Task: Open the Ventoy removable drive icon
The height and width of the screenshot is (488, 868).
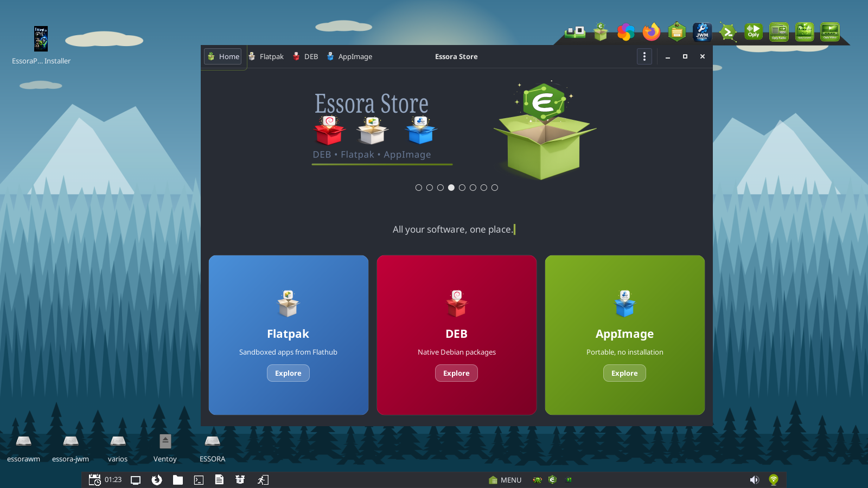Action: pos(165,448)
